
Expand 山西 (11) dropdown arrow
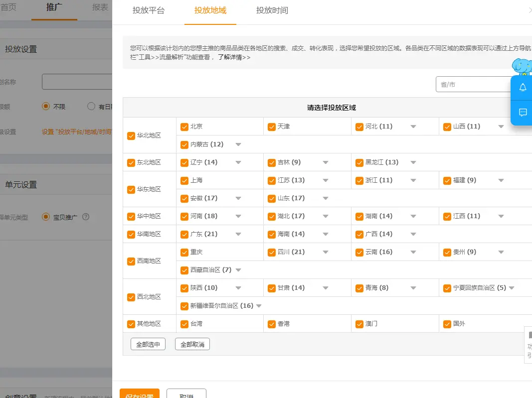[x=501, y=127]
